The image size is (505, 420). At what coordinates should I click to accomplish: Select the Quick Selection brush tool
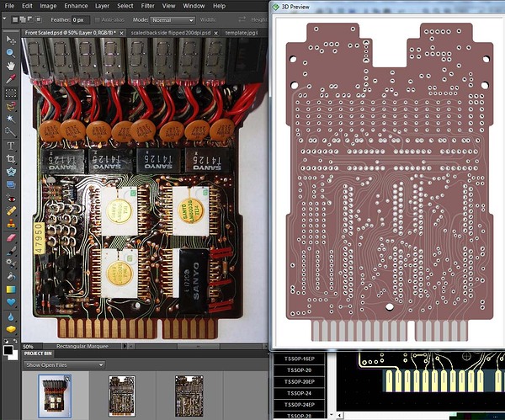coord(11,132)
